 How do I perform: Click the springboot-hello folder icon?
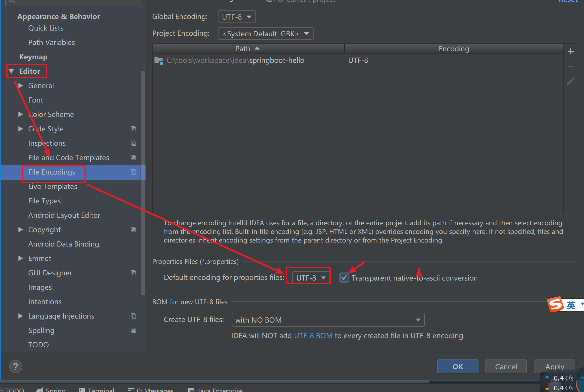click(159, 60)
